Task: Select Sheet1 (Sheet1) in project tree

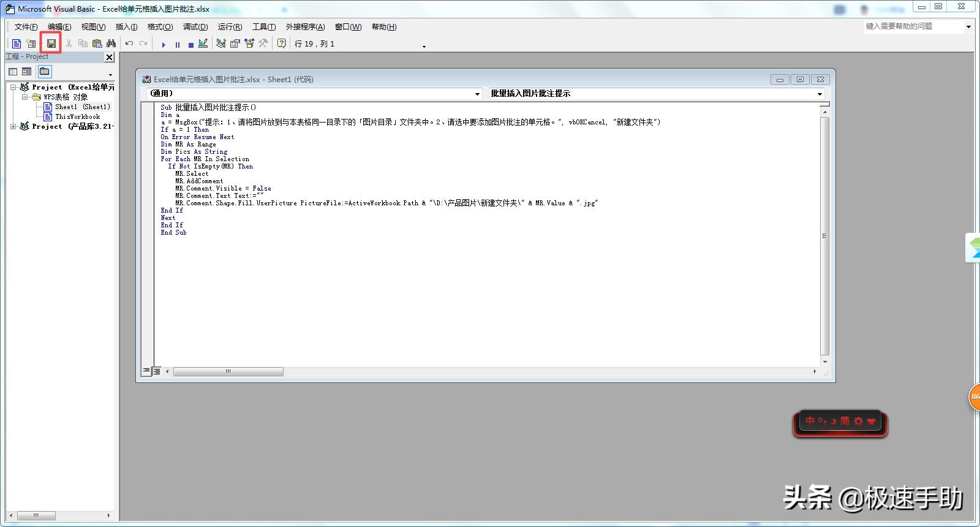Action: [83, 107]
